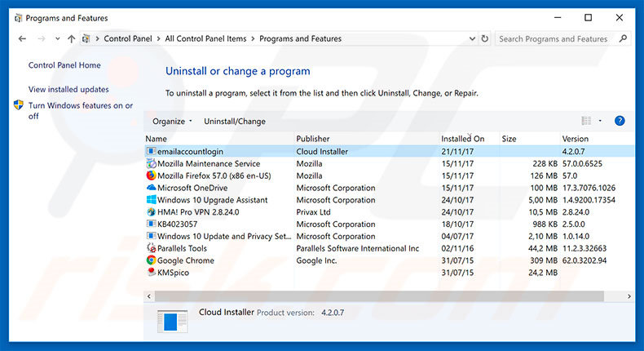Click the Uninstall/Change button

235,122
